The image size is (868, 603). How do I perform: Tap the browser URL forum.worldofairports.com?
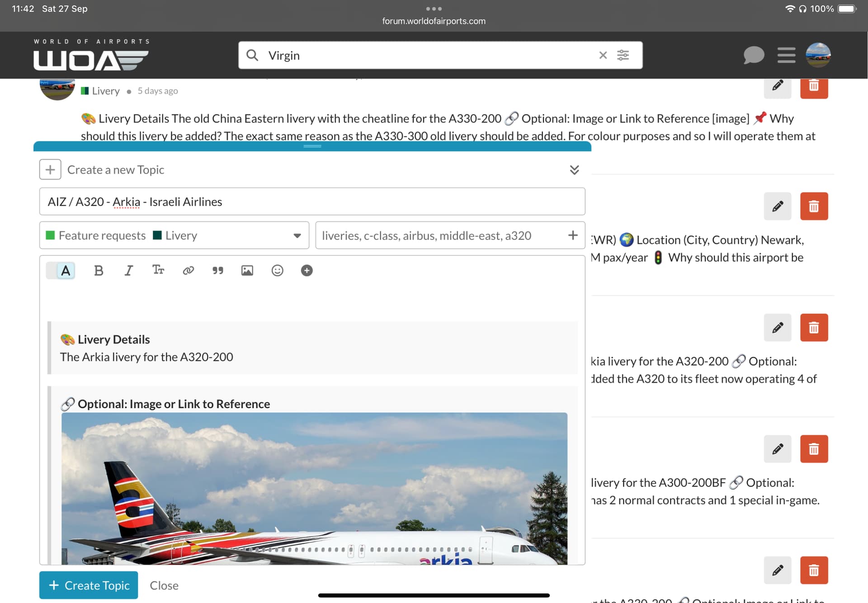point(434,21)
